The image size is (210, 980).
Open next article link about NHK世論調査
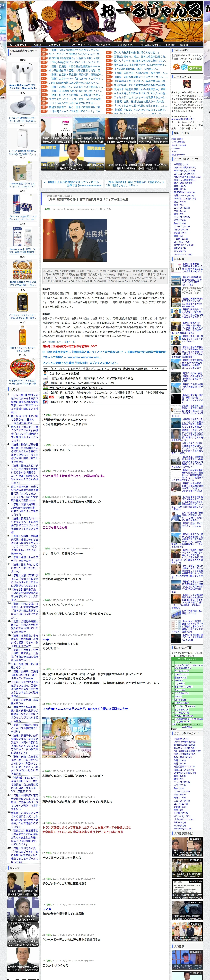[x=135, y=184]
